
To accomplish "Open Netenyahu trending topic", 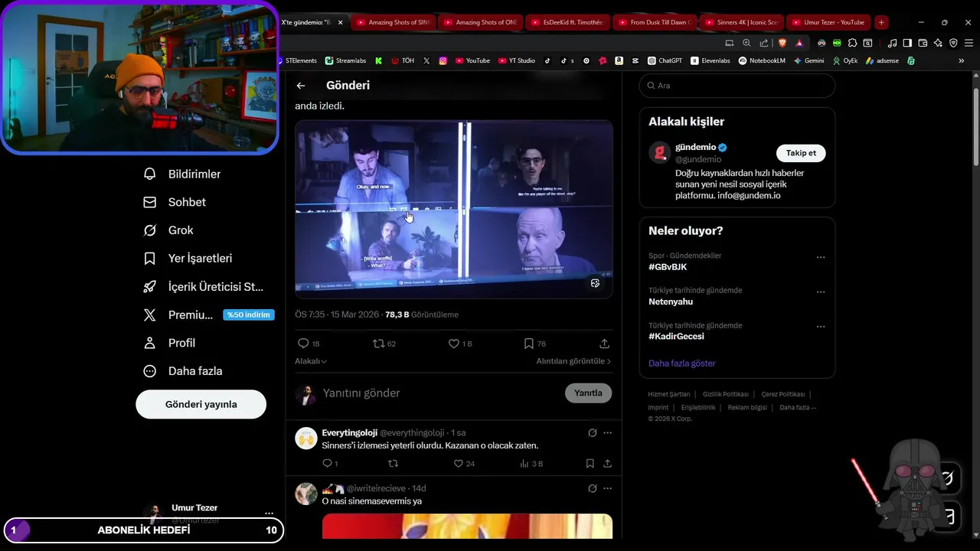I will [671, 302].
